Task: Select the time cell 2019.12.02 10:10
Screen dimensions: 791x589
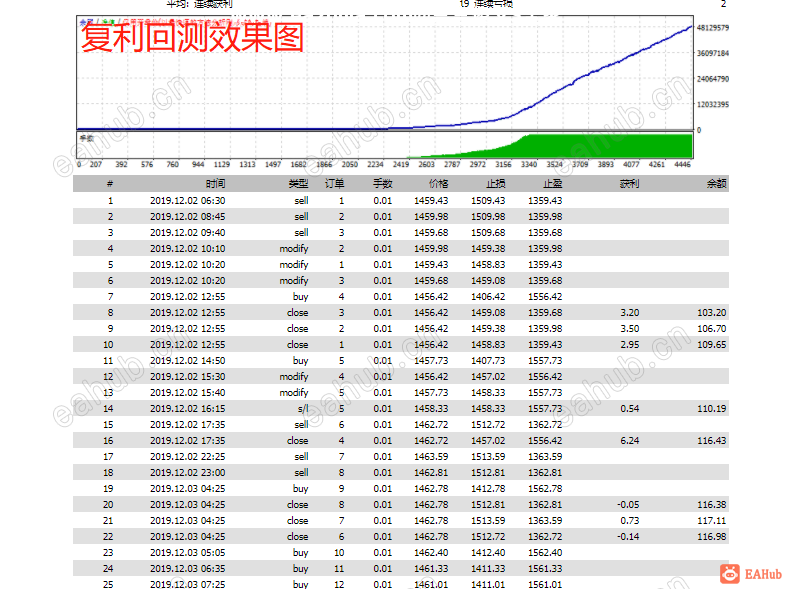Action: pos(188,249)
